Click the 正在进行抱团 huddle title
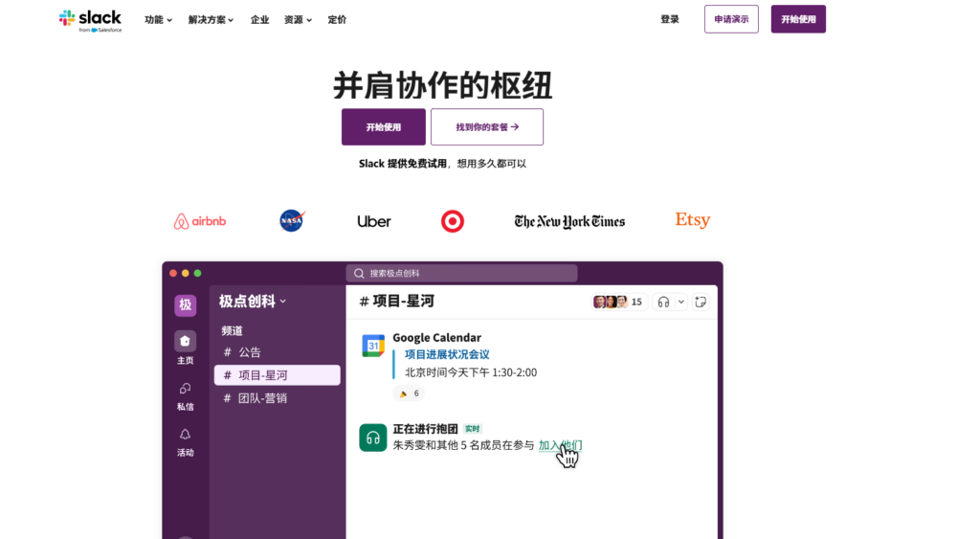The width and height of the screenshot is (980, 539). coord(426,429)
